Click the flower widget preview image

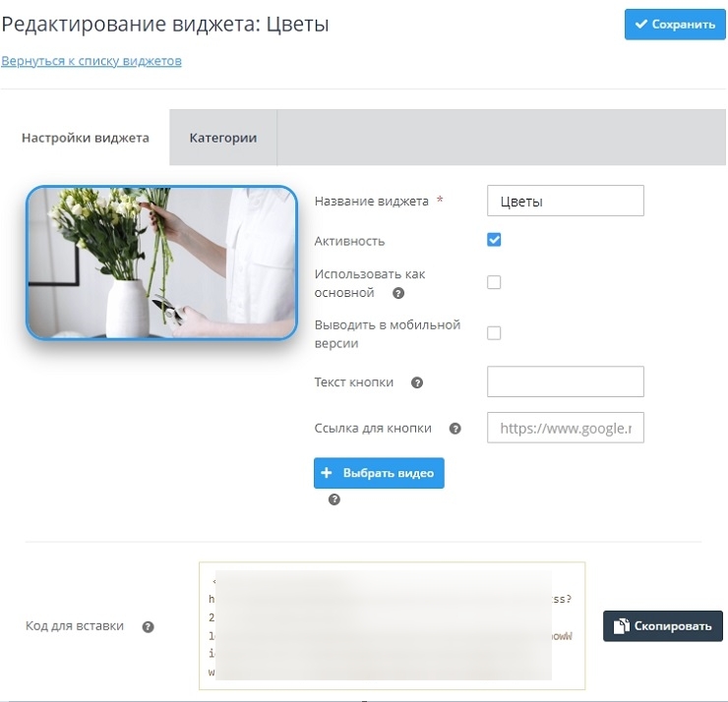(161, 263)
